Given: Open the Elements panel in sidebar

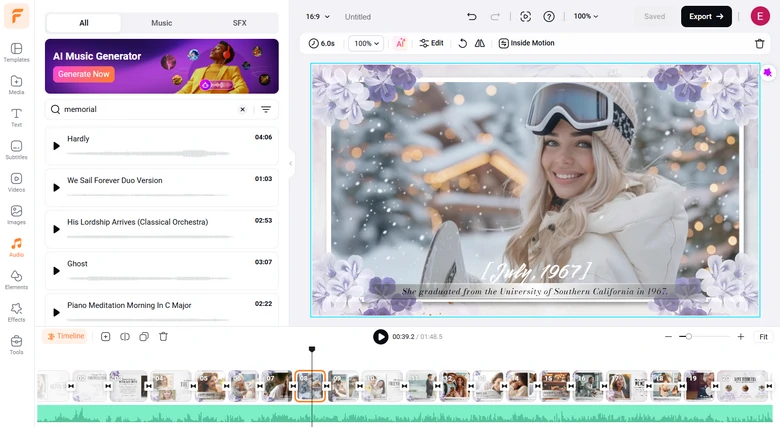Looking at the screenshot, I should click(x=16, y=280).
